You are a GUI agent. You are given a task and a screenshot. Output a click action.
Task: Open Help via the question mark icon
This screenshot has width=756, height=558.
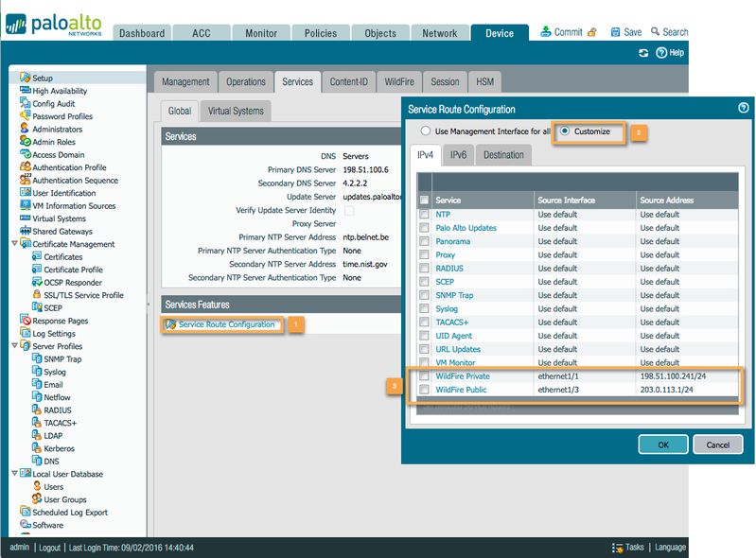[x=661, y=53]
